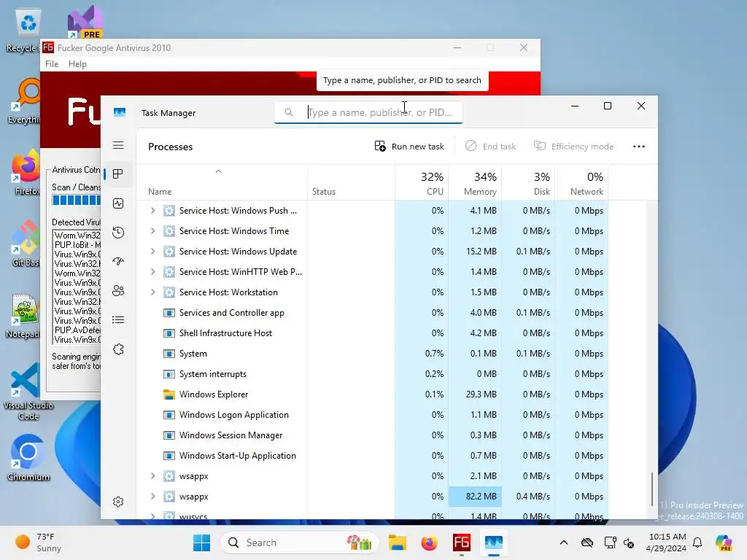Screen dimensions: 747x560
Task: Expand Service Host: WinHTTP Web P... row
Action: [x=152, y=272]
